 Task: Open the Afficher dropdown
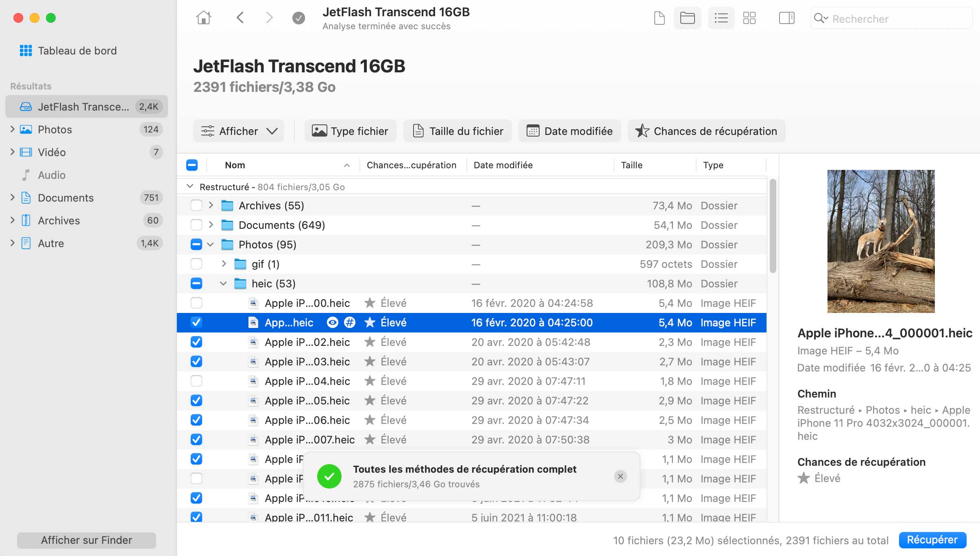(239, 131)
